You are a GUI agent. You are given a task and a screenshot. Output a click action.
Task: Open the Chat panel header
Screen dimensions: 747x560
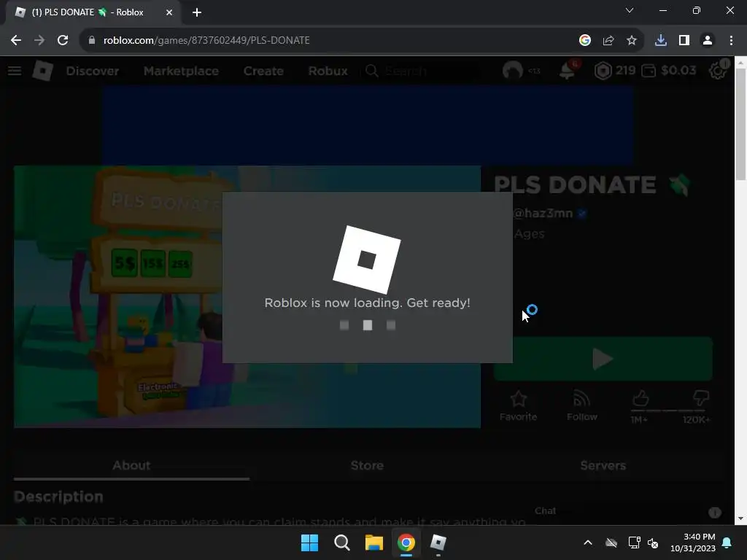[x=545, y=511]
